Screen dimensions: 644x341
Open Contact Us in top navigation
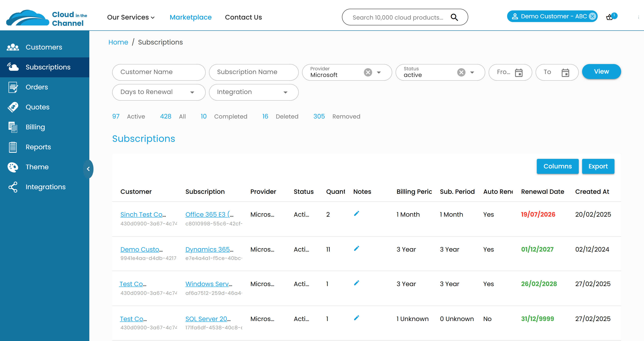(243, 17)
